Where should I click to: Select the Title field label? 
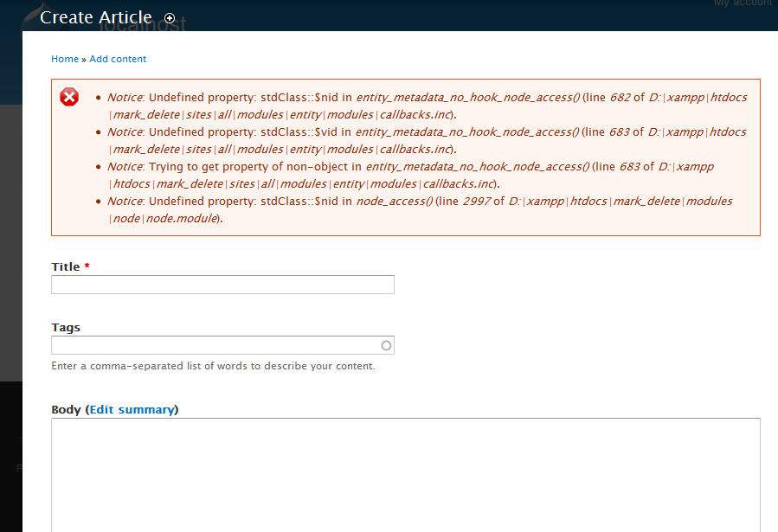[66, 266]
